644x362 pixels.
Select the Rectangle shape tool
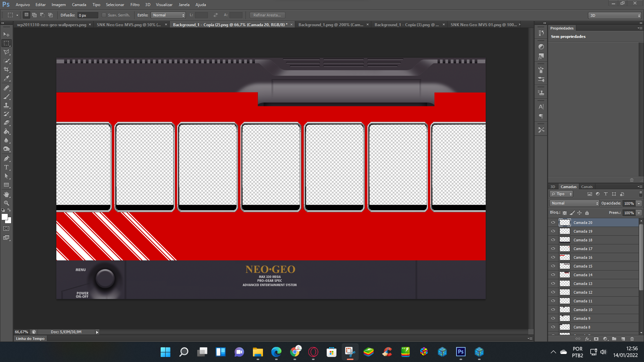click(x=6, y=185)
